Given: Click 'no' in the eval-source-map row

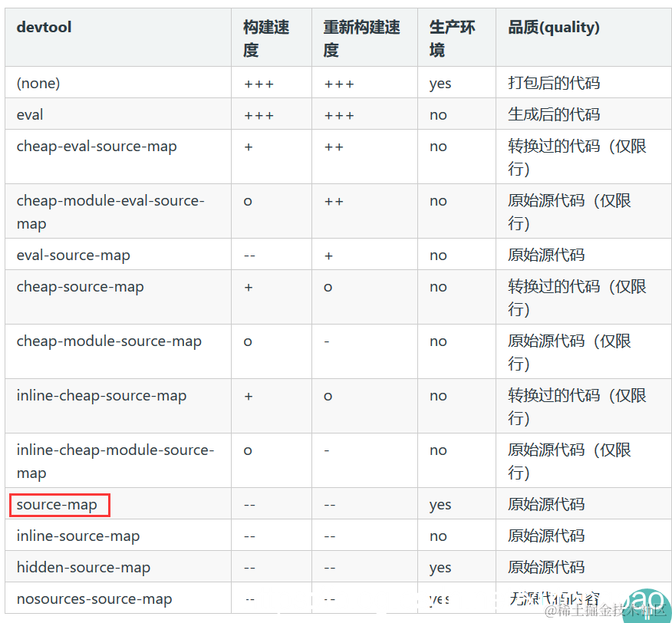Looking at the screenshot, I should click(438, 256).
